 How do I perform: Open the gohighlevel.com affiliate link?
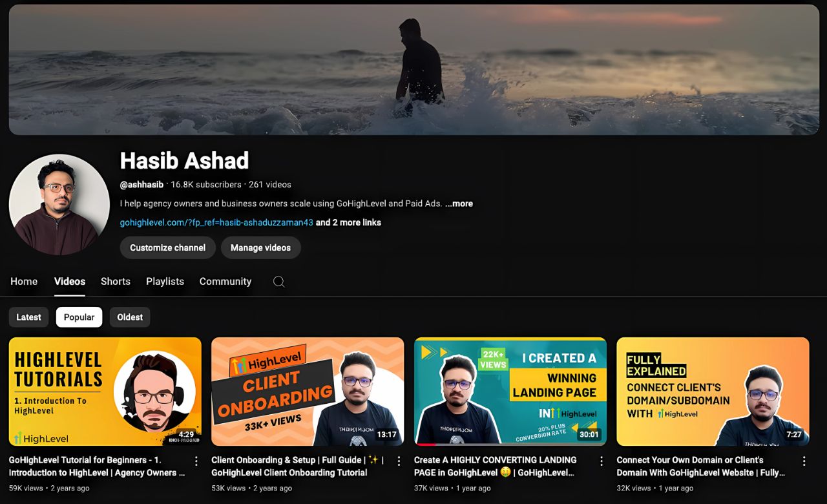pos(216,222)
